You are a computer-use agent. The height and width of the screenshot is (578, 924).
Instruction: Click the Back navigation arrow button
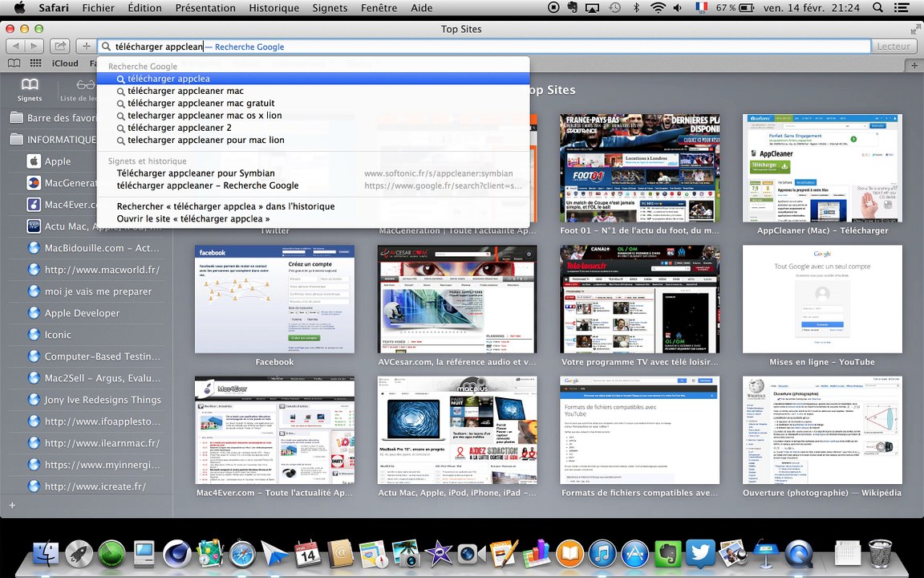[16, 46]
